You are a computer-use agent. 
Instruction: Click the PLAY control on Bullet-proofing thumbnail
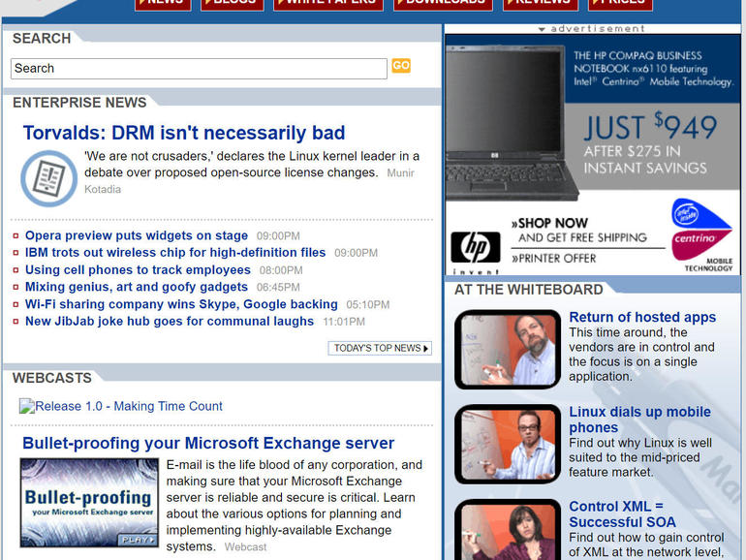pos(138,540)
